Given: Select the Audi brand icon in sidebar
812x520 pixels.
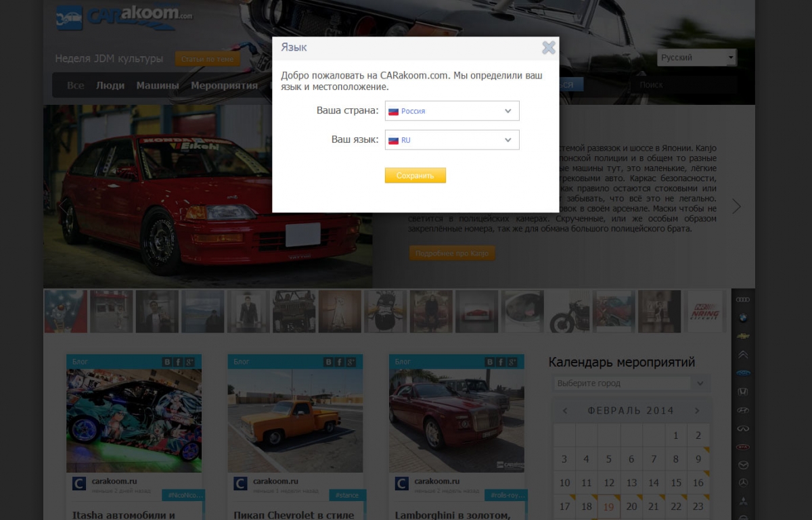Looking at the screenshot, I should click(x=743, y=300).
